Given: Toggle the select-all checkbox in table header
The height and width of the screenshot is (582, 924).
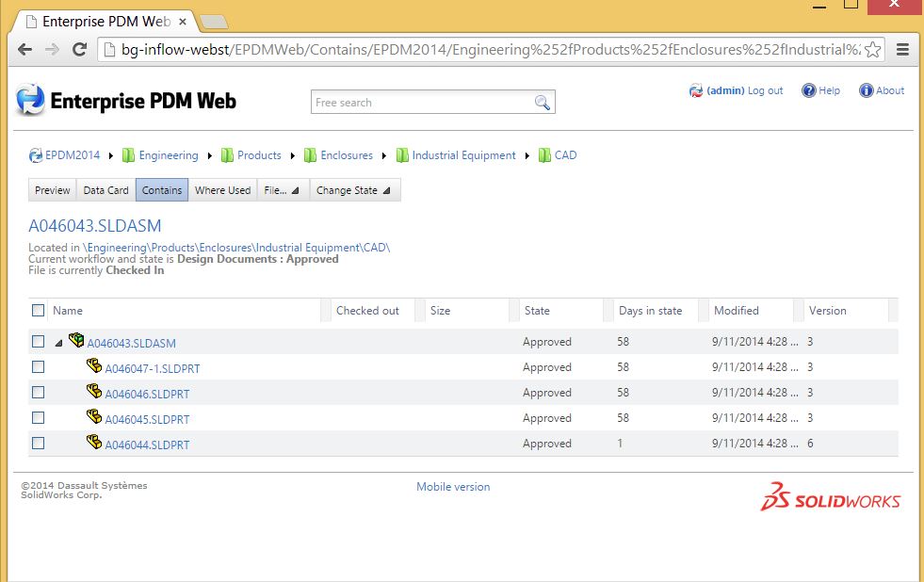Looking at the screenshot, I should coord(39,311).
